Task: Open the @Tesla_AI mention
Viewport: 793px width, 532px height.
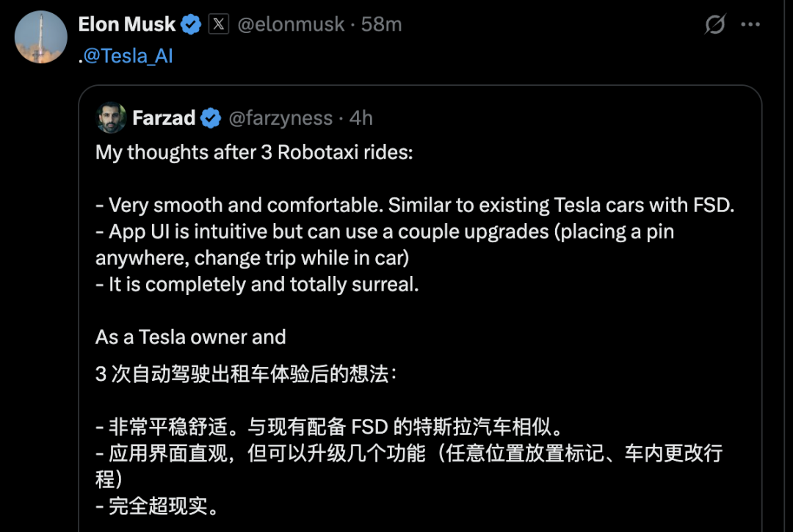Action: pos(128,56)
